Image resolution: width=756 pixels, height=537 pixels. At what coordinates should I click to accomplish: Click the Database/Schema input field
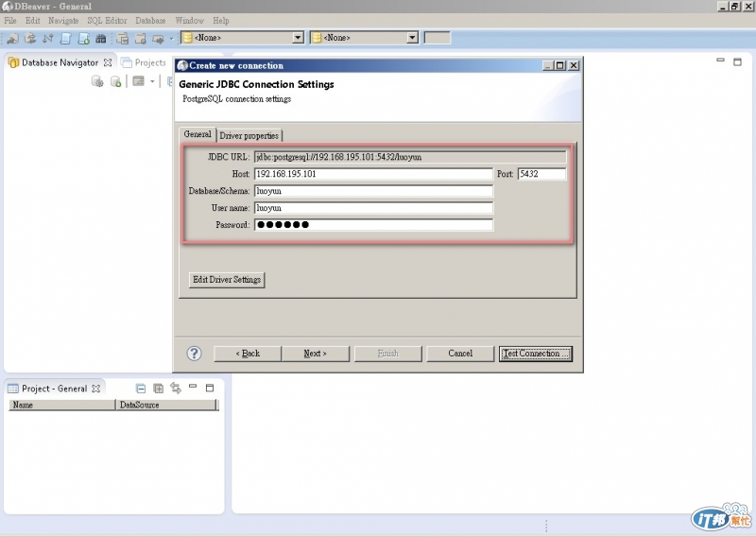click(373, 191)
